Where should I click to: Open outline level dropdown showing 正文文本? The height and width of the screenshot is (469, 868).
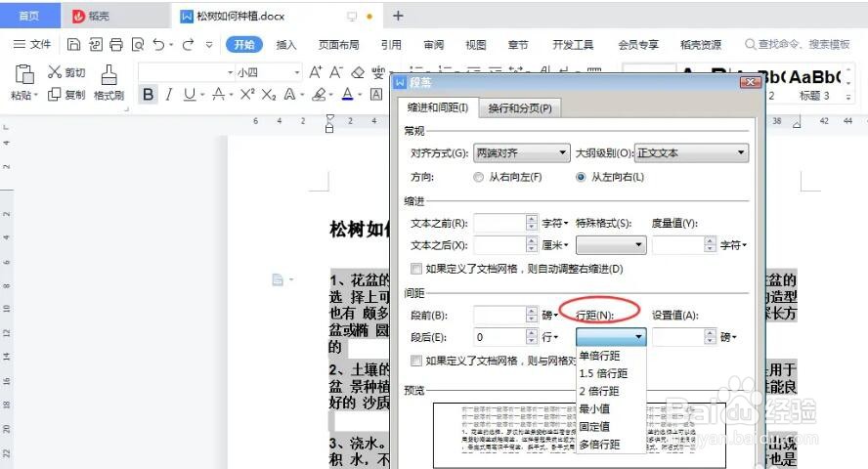(x=691, y=152)
